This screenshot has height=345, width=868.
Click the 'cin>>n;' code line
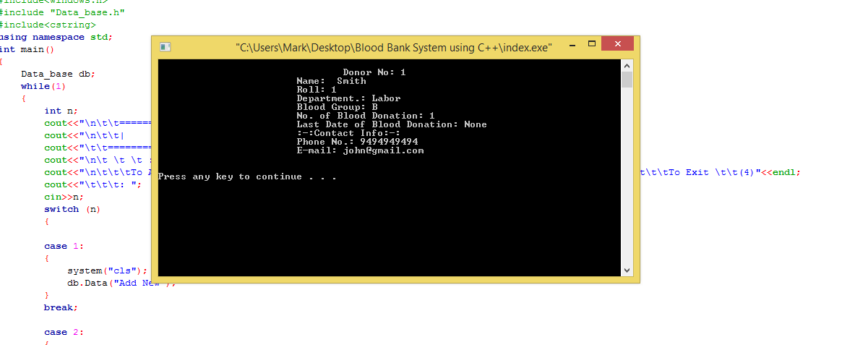tap(64, 197)
